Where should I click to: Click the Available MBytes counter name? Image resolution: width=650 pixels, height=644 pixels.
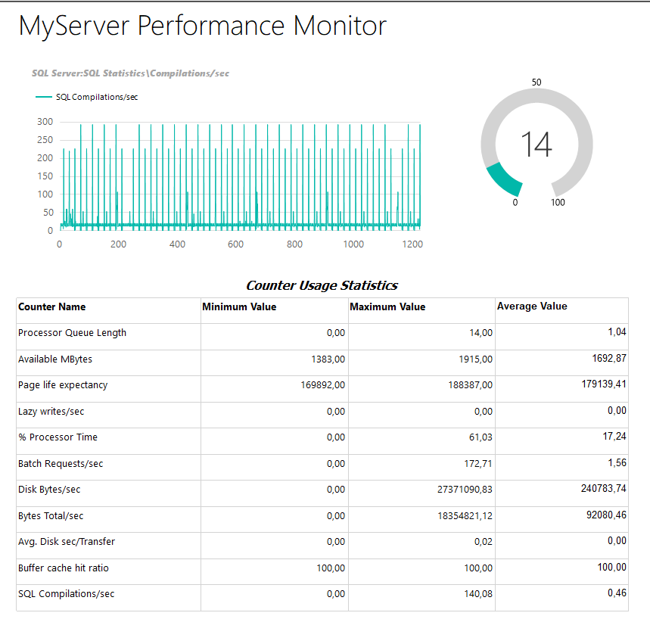pos(55,359)
